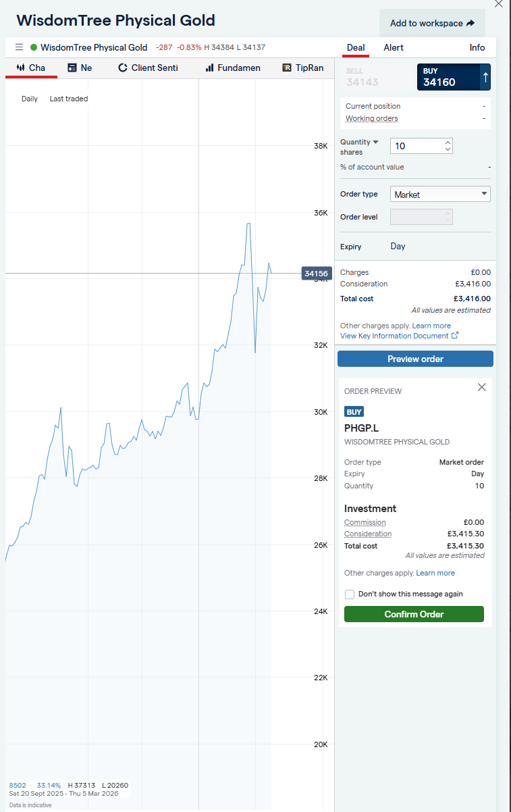Click the Client Sentiment refresh icon
This screenshot has width=511, height=812.
pos(122,68)
